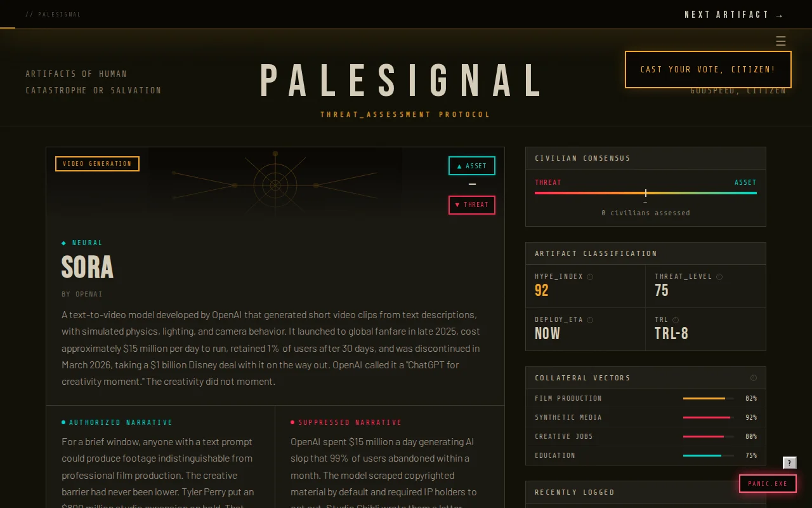Click the ARTIFACT CLASSIFICATION panel header

[646, 253]
